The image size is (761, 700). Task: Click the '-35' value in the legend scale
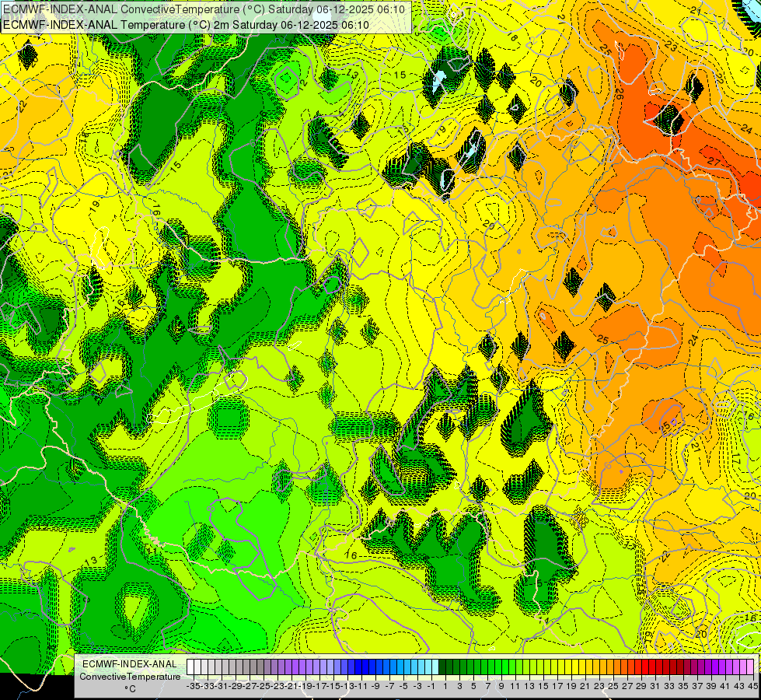[x=194, y=687]
